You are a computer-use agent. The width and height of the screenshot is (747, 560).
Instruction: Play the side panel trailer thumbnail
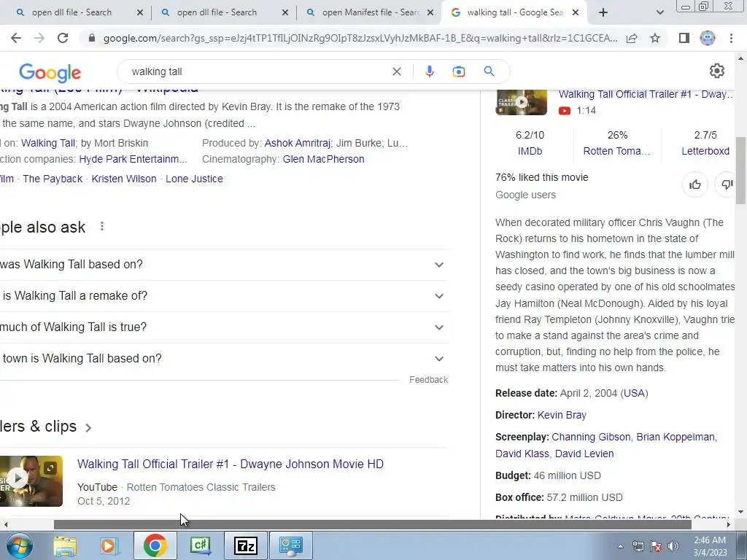pos(521,102)
